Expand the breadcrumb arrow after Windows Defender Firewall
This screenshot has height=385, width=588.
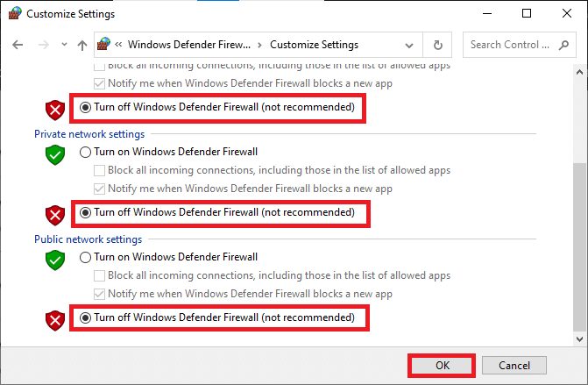point(259,45)
